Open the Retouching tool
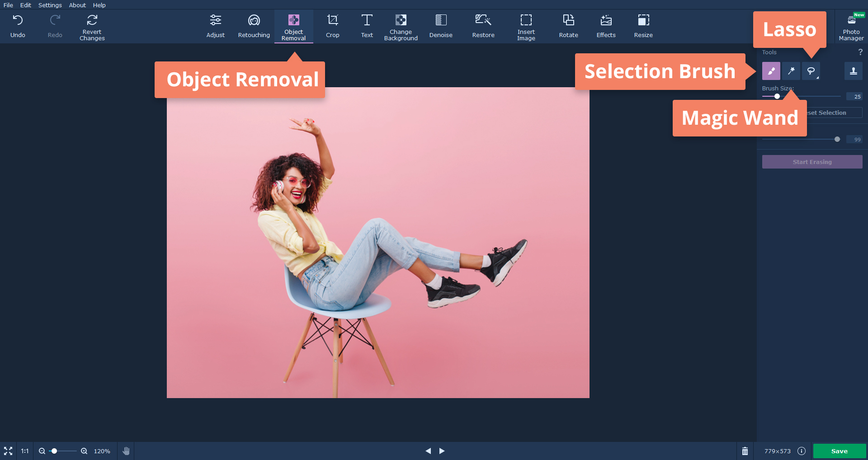Image resolution: width=868 pixels, height=460 pixels. pyautogui.click(x=254, y=26)
